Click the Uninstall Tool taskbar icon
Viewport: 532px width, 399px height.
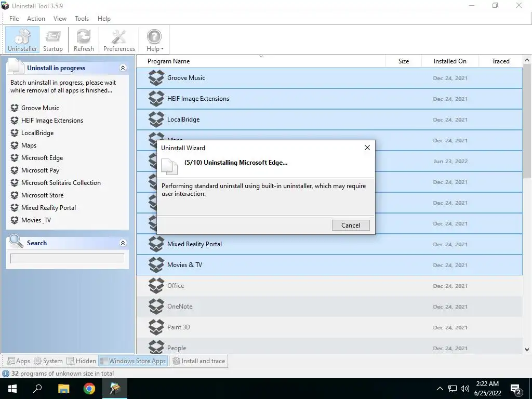[115, 389]
